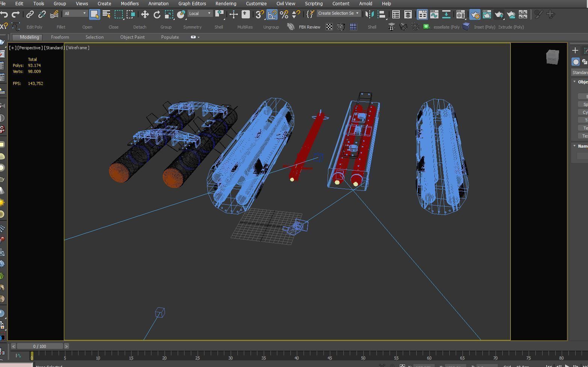
Task: Redo the last action
Action: (x=16, y=14)
